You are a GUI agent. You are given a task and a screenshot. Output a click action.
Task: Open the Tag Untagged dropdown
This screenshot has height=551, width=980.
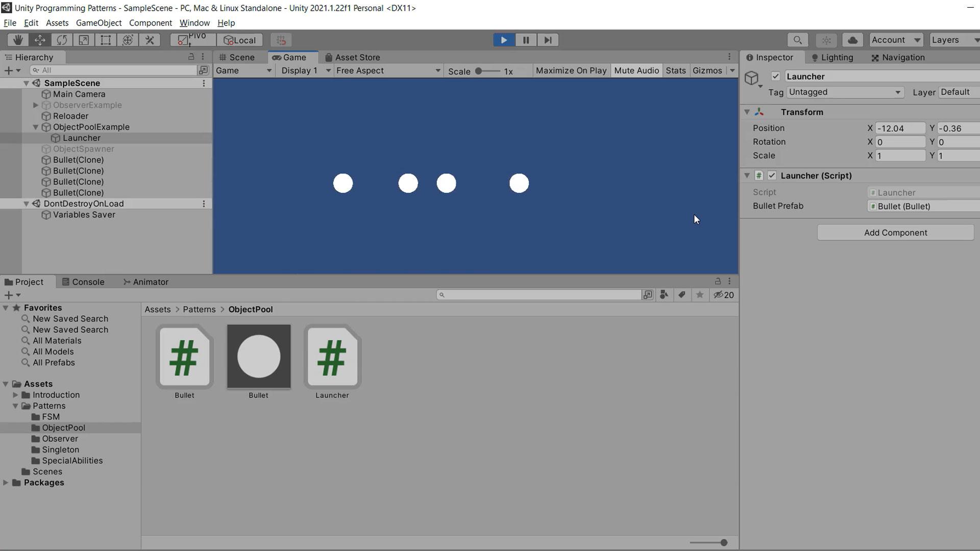click(x=844, y=92)
